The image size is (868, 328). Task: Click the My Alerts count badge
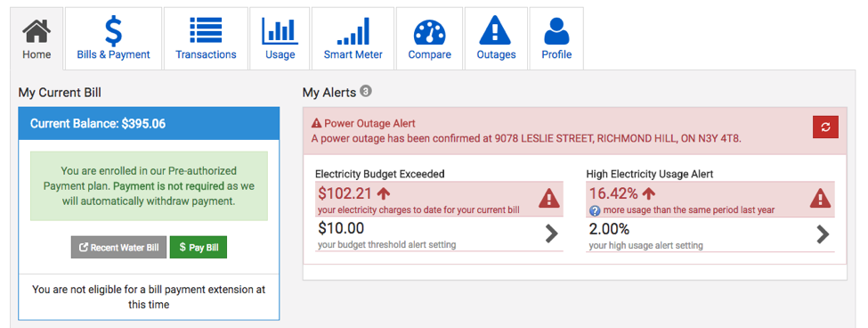tap(365, 92)
